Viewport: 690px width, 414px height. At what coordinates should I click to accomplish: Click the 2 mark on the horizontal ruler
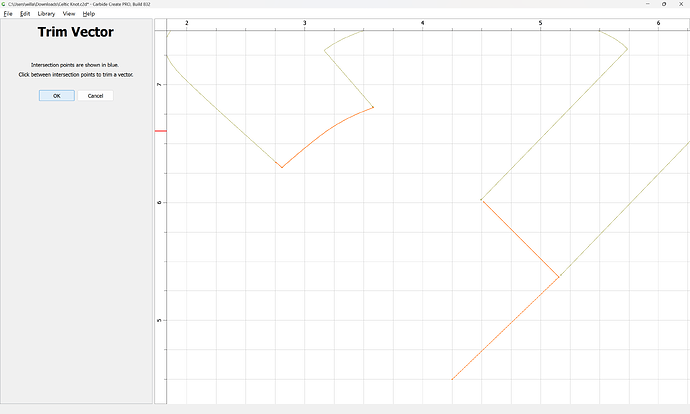(x=186, y=22)
